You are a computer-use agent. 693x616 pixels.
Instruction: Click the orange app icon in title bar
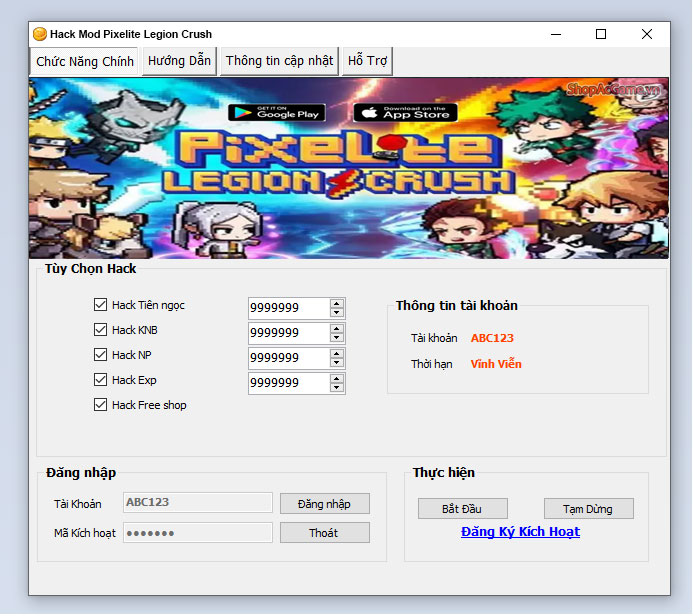(x=40, y=34)
